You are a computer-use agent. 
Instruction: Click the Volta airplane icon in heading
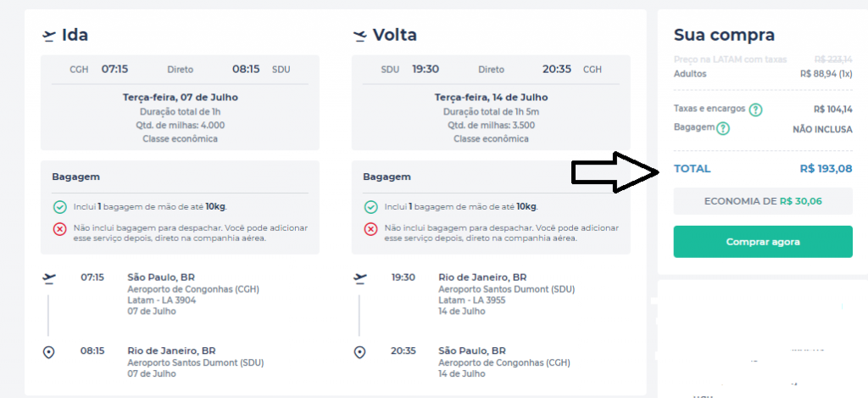(x=360, y=36)
